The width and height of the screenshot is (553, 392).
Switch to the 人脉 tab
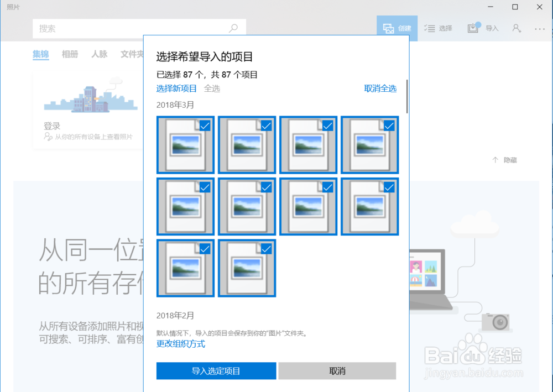[x=99, y=54]
